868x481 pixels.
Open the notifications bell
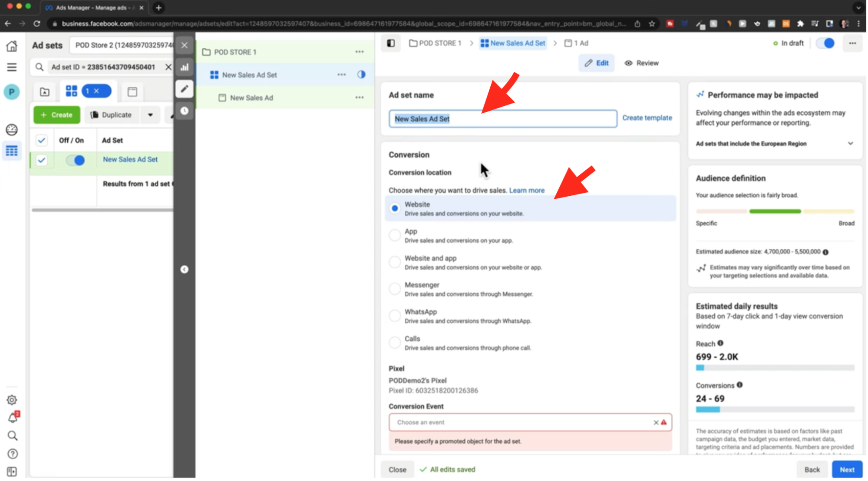tap(13, 418)
